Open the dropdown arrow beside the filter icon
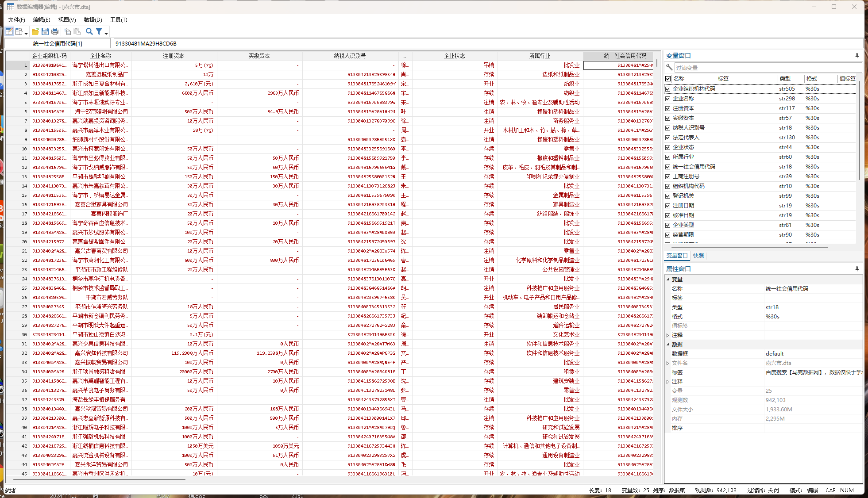 (x=106, y=33)
